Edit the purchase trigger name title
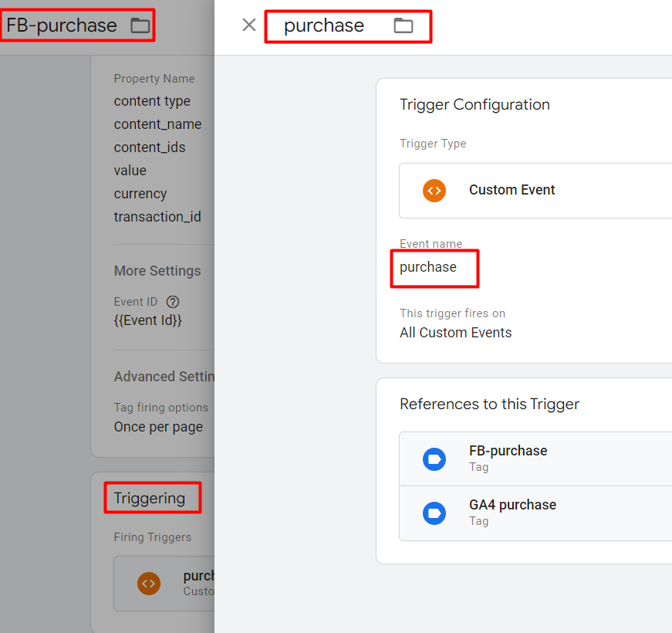Image resolution: width=672 pixels, height=633 pixels. 324,25
